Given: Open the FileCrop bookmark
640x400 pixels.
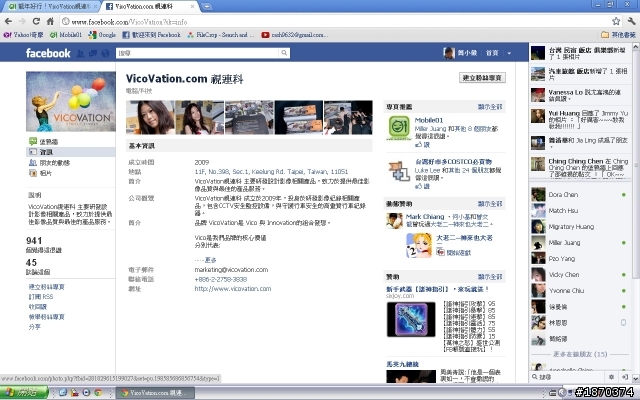Looking at the screenshot, I should pyautogui.click(x=221, y=35).
